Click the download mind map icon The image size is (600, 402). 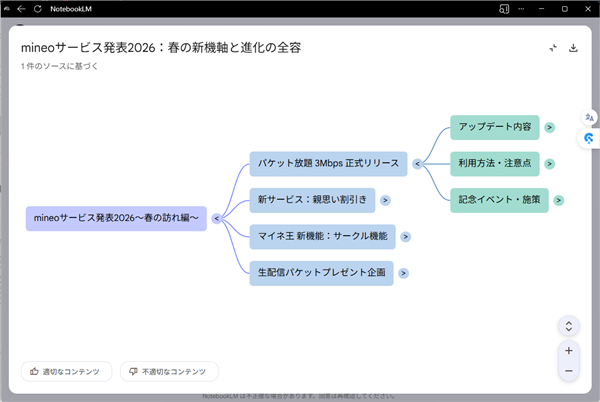tap(573, 48)
